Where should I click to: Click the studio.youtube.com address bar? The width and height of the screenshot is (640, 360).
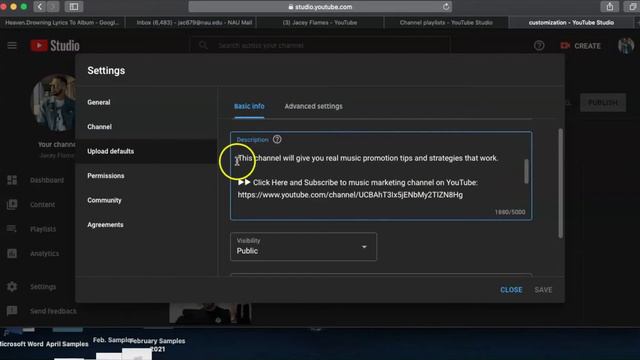point(320,7)
